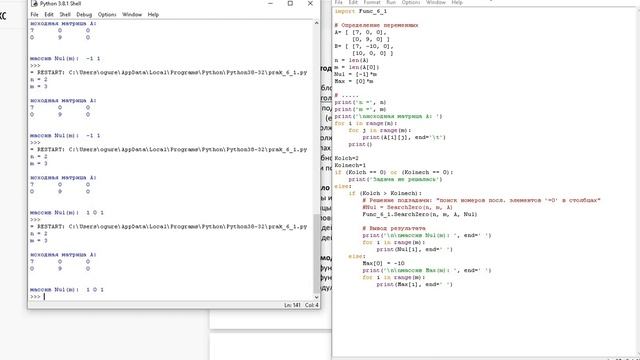640x360 pixels.
Task: Click the 'if (Kolch > Kolnech):' line
Action: [385, 193]
